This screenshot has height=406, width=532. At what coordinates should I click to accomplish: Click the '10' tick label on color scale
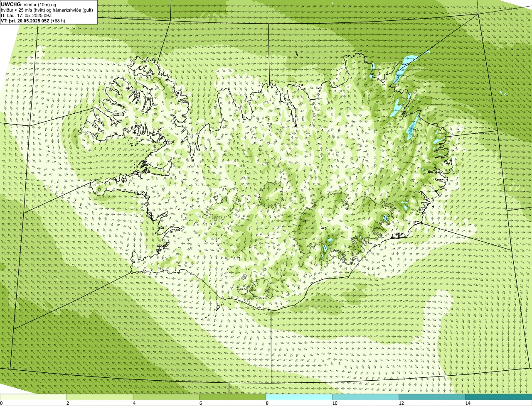coord(335,403)
